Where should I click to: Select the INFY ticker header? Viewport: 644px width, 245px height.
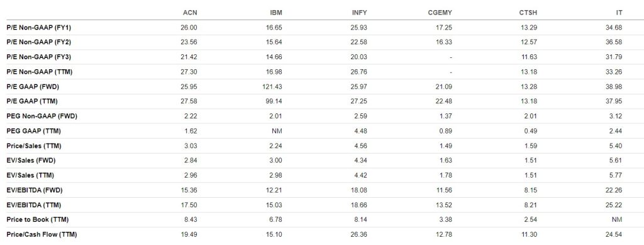point(360,13)
